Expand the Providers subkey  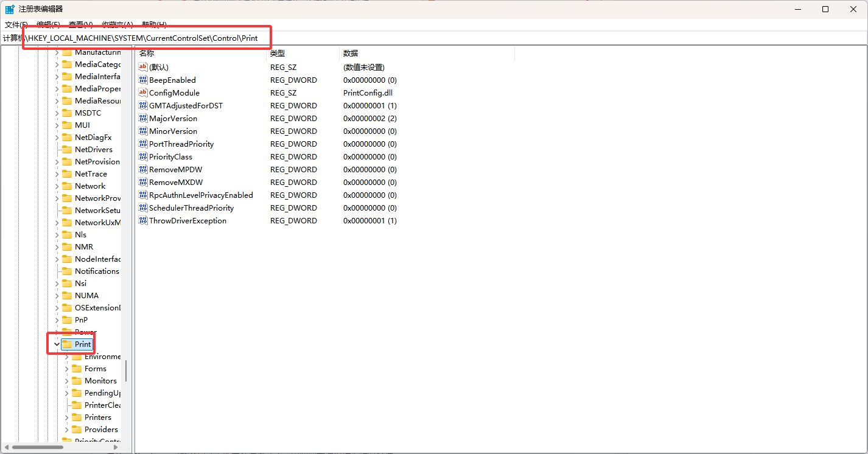point(66,430)
